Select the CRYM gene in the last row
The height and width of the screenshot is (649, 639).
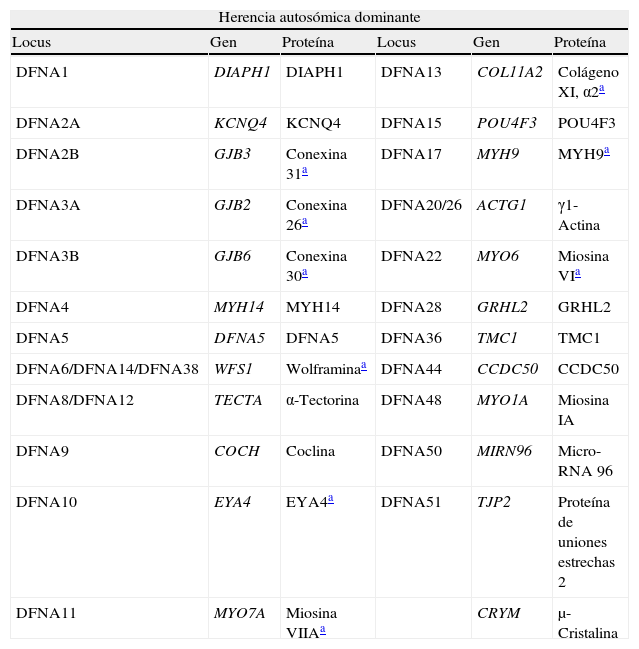click(498, 613)
